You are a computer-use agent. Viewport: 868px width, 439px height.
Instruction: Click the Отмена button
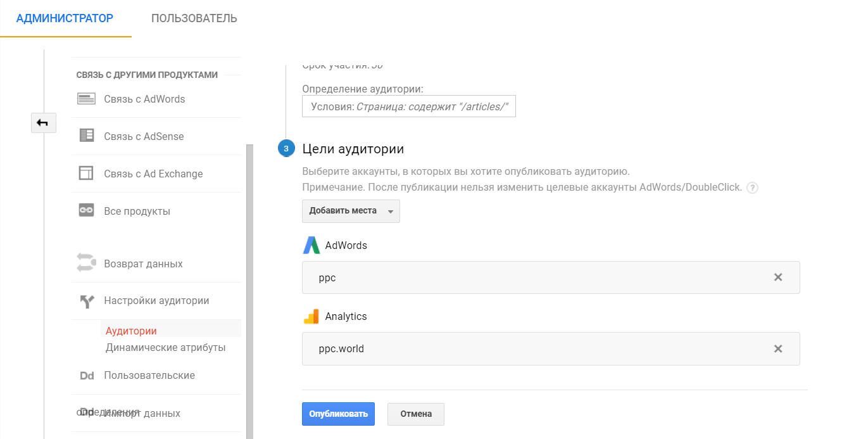[416, 414]
